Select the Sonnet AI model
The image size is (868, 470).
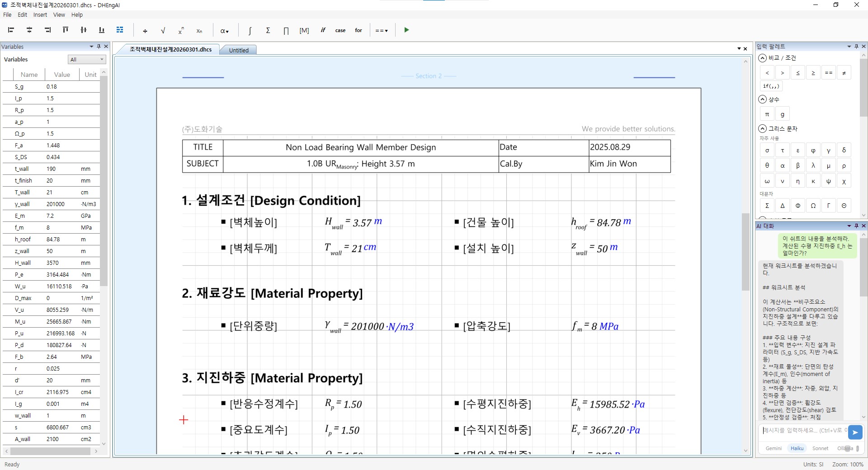[820, 448]
